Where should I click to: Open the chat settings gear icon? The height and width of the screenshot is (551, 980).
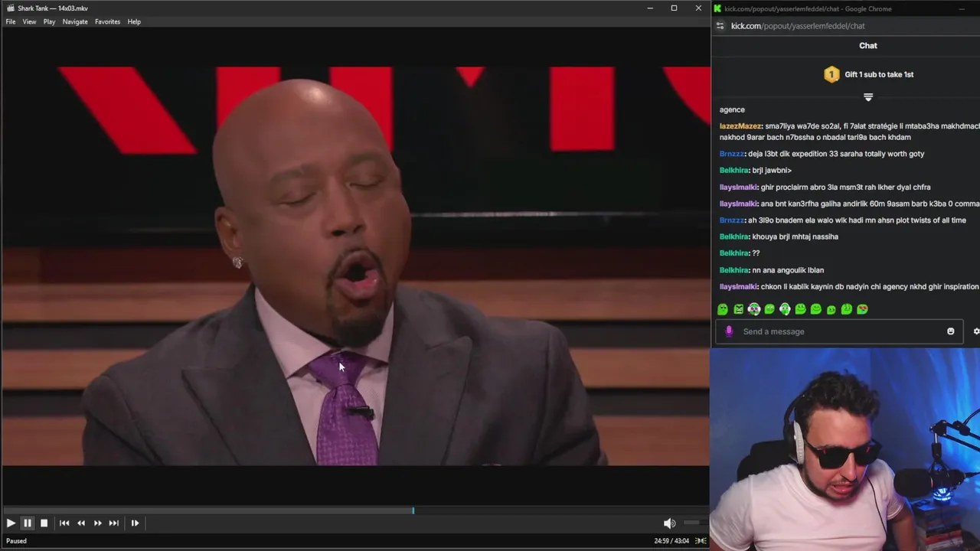[975, 331]
